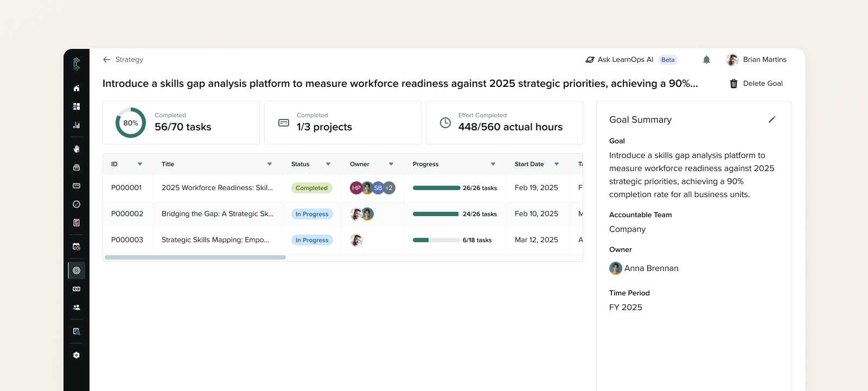Open the ID column filter dropdown
868x391 pixels.
tap(140, 164)
